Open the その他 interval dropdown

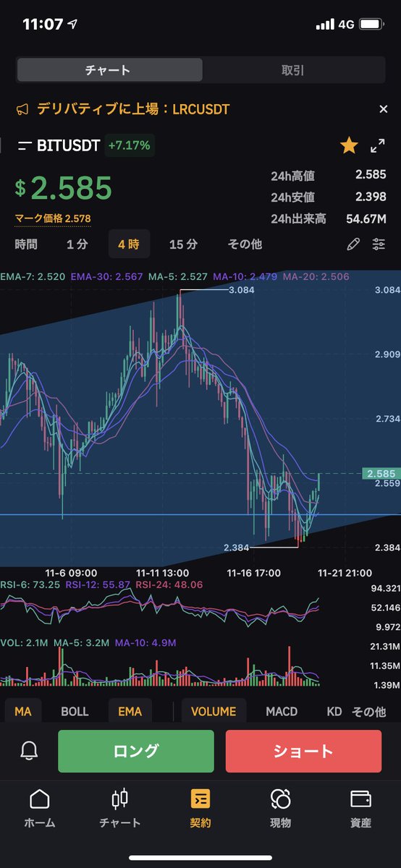pos(245,244)
